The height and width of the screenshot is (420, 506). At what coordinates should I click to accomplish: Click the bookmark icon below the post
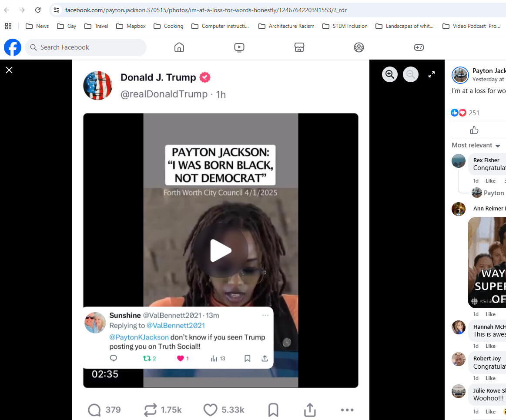(273, 410)
